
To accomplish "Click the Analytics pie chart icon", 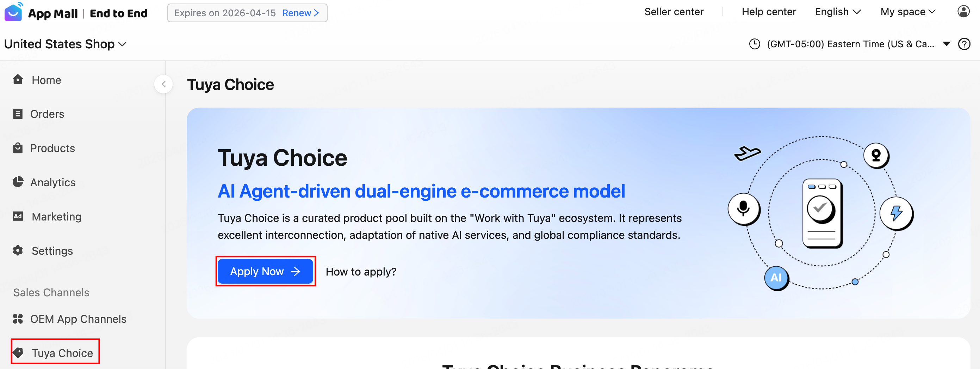I will tap(18, 182).
